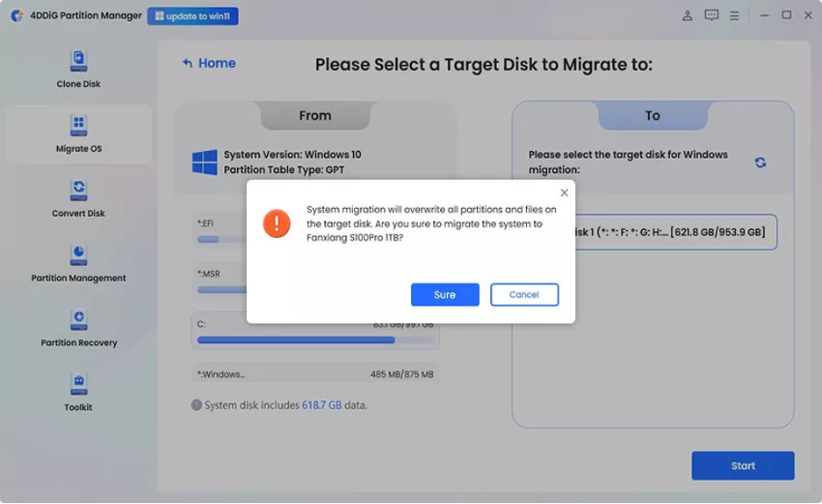Open Partition Management in sidebar
This screenshot has width=822, height=504.
(79, 263)
